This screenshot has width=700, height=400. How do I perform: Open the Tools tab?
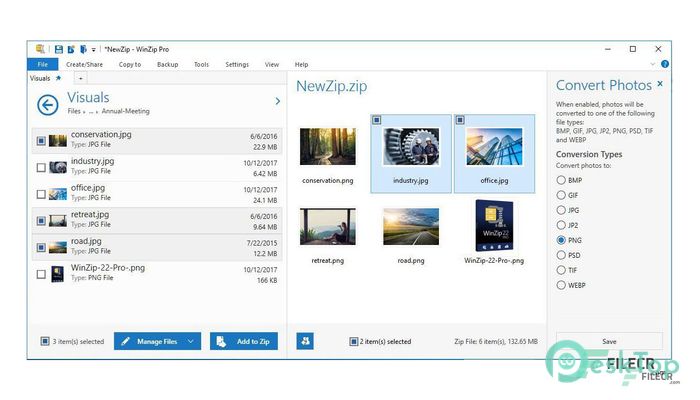201,64
